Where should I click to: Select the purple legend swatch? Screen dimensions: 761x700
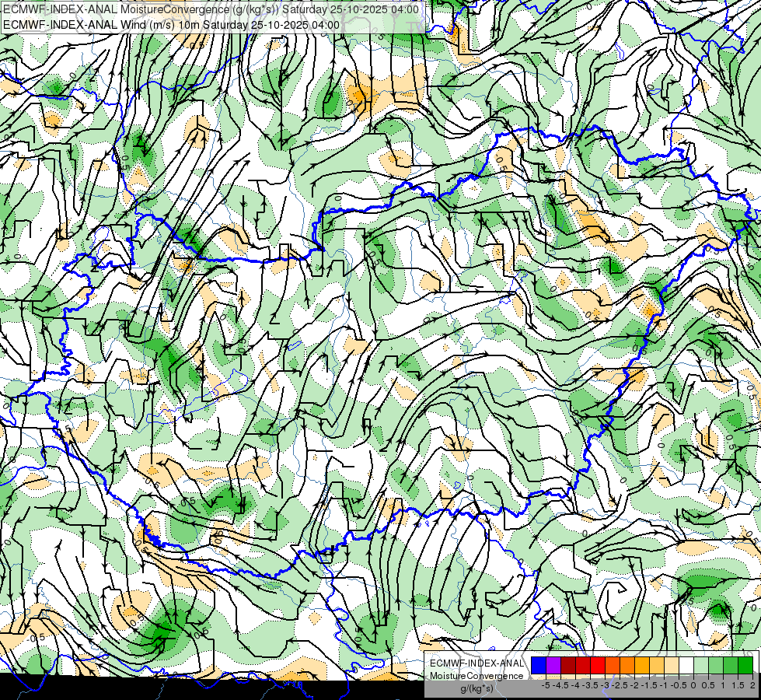pyautogui.click(x=553, y=665)
